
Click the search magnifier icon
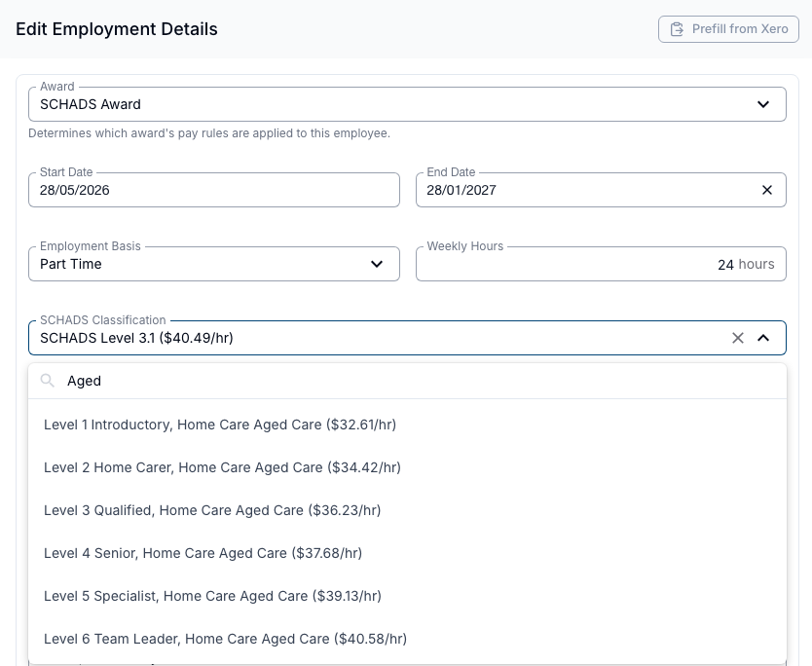coord(48,381)
